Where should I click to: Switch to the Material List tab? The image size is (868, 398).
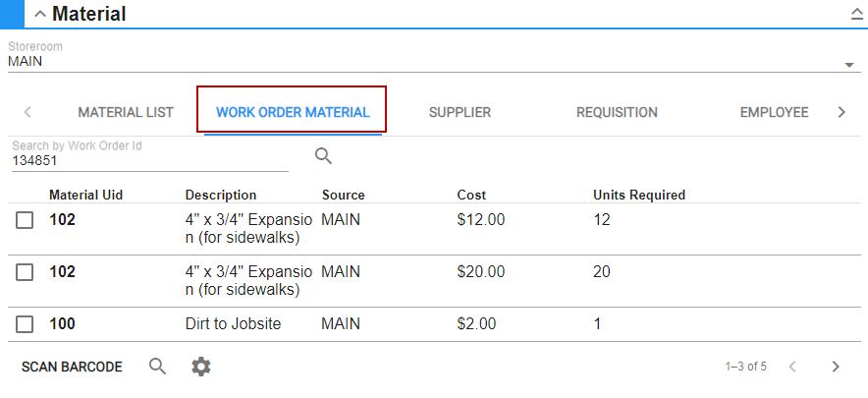coord(126,112)
